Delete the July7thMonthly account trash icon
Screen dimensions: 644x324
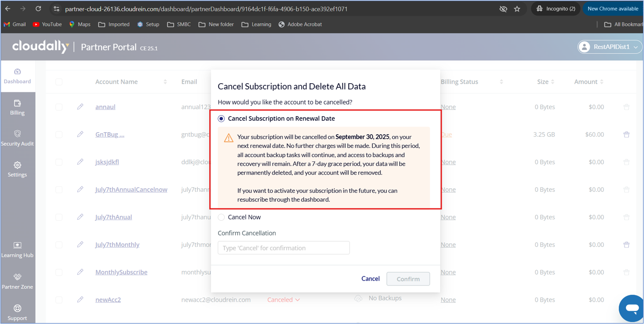point(626,245)
